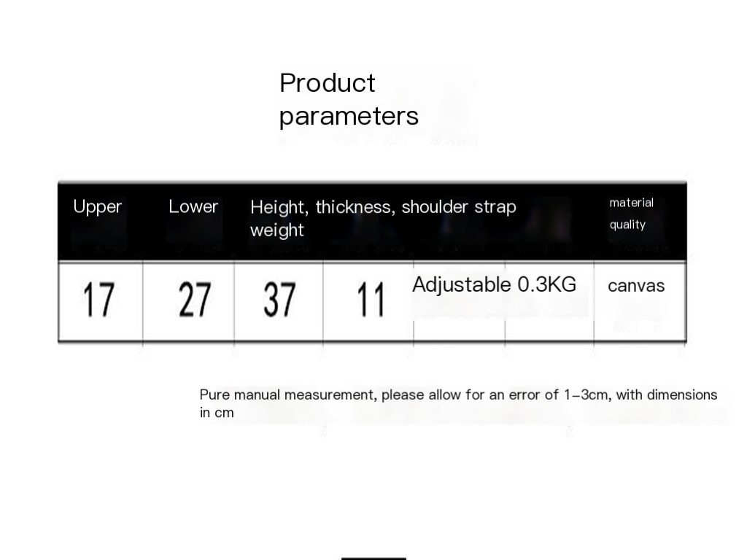Screen dimensions: 747x560
Task: Click the word "Height" in the header
Action: coord(279,207)
